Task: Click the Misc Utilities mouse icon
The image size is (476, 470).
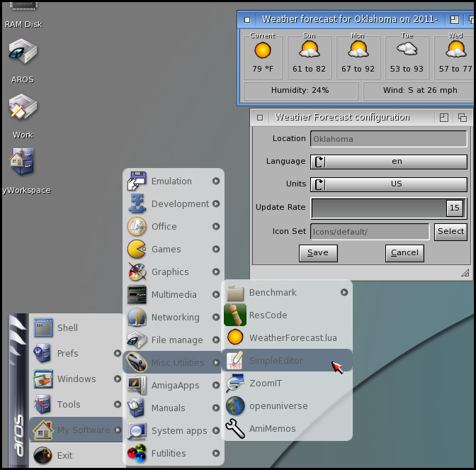Action: (x=137, y=362)
